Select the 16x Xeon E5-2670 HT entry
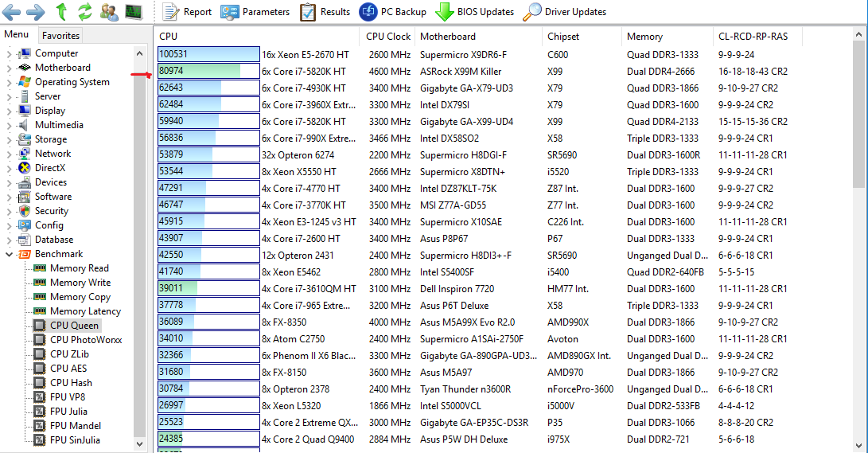 coord(306,55)
